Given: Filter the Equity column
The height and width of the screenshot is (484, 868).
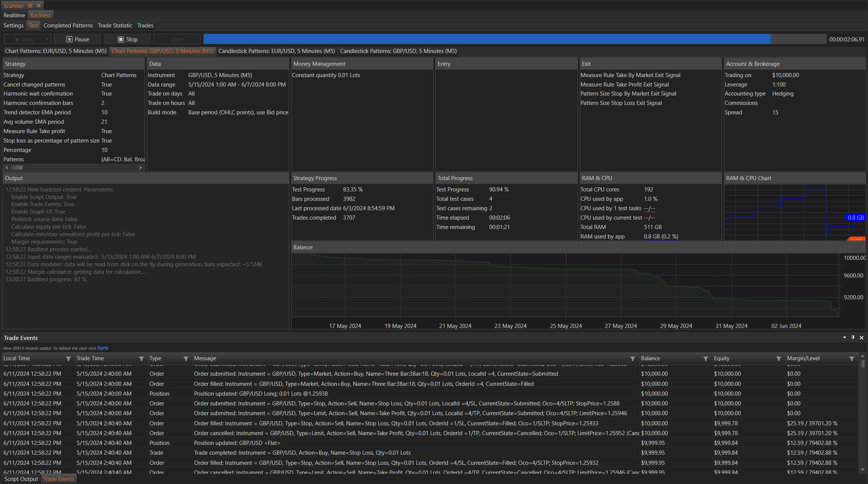Looking at the screenshot, I should [778, 359].
